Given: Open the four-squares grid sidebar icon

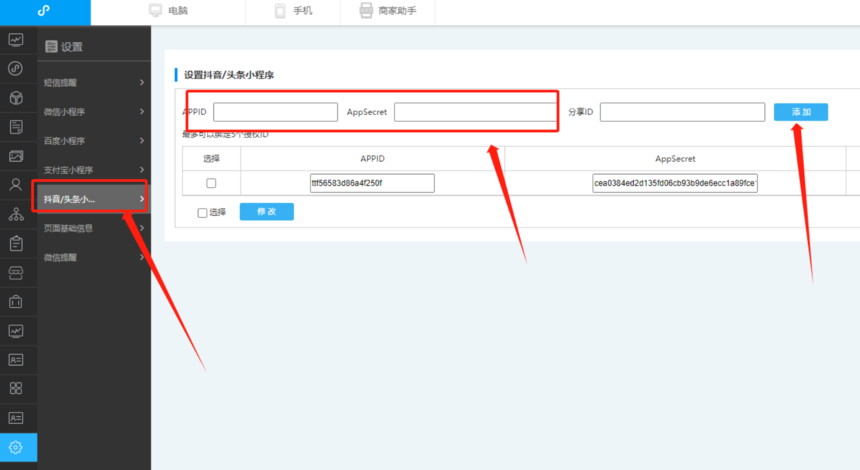Looking at the screenshot, I should pos(16,388).
